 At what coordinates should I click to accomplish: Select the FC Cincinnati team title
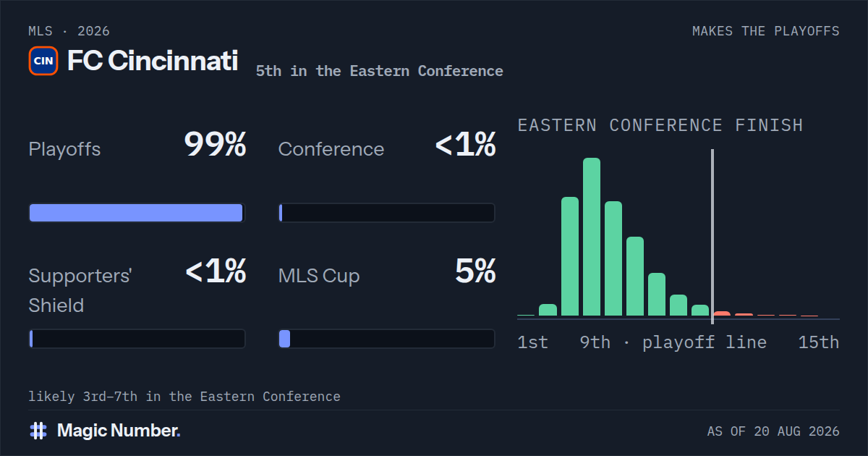(x=153, y=61)
